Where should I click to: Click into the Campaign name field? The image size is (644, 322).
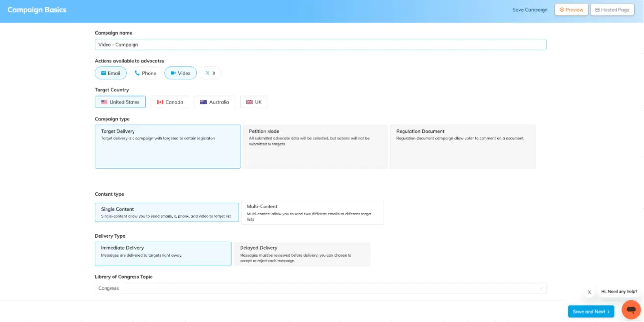pyautogui.click(x=320, y=45)
